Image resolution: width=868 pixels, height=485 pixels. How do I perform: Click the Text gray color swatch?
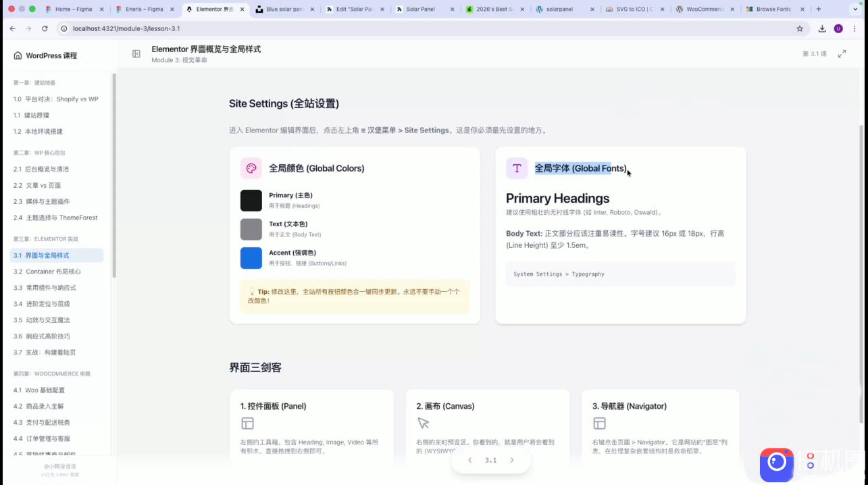pos(251,229)
